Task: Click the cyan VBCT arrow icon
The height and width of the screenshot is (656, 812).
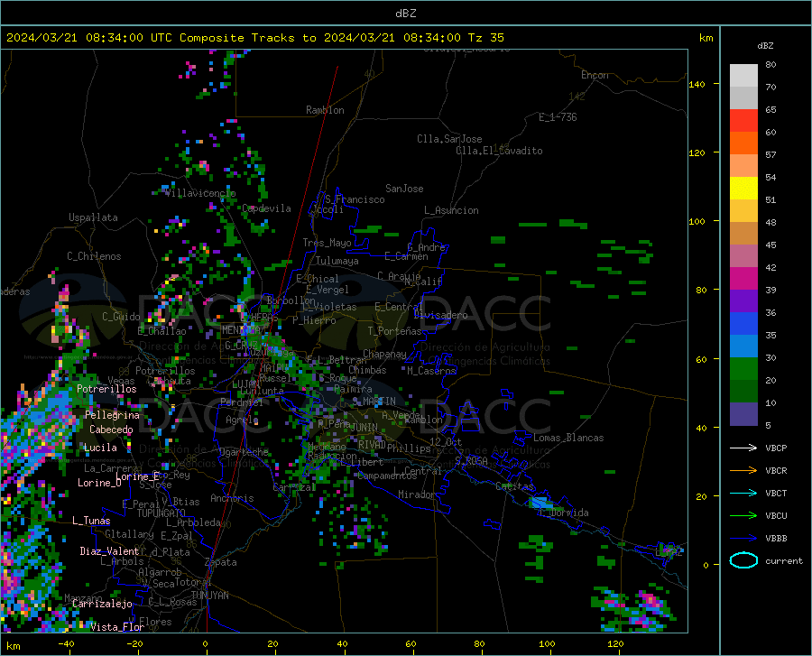Action: [743, 493]
